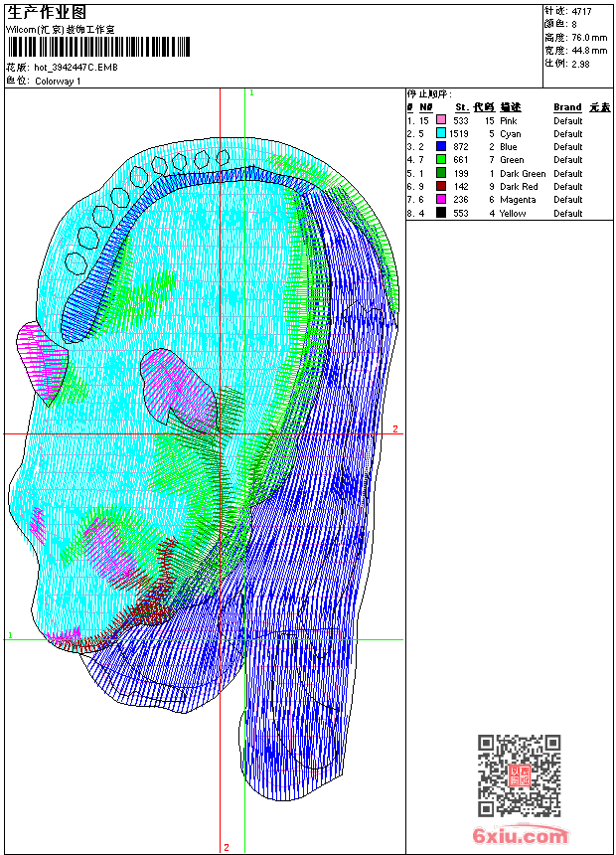Click the Pink color swatch
The image size is (616, 855).
(441, 121)
